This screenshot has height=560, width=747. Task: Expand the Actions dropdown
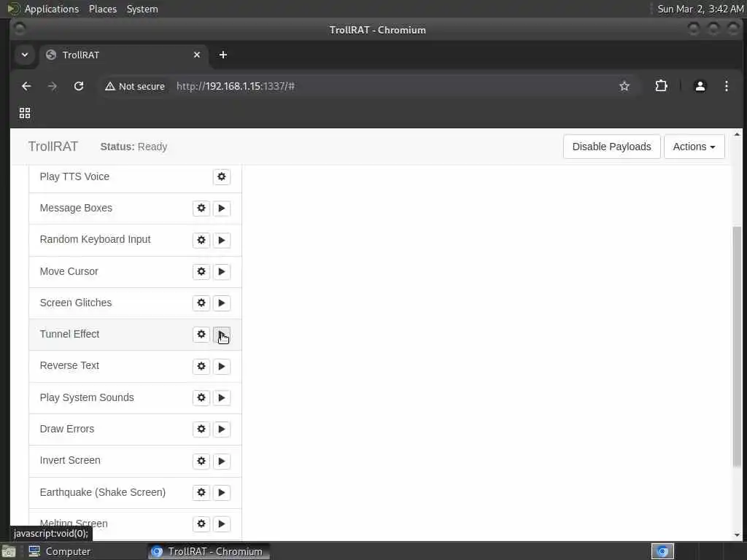pyautogui.click(x=694, y=147)
